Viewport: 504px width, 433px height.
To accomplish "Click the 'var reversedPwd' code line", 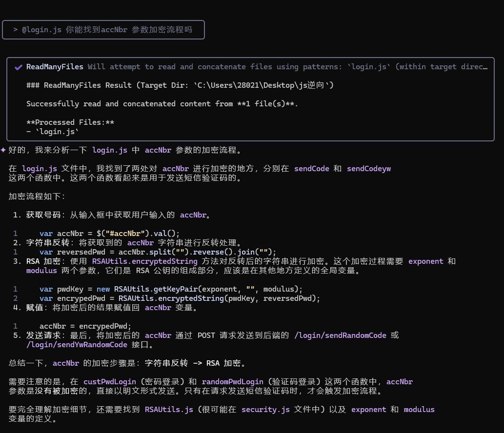I will pos(158,252).
